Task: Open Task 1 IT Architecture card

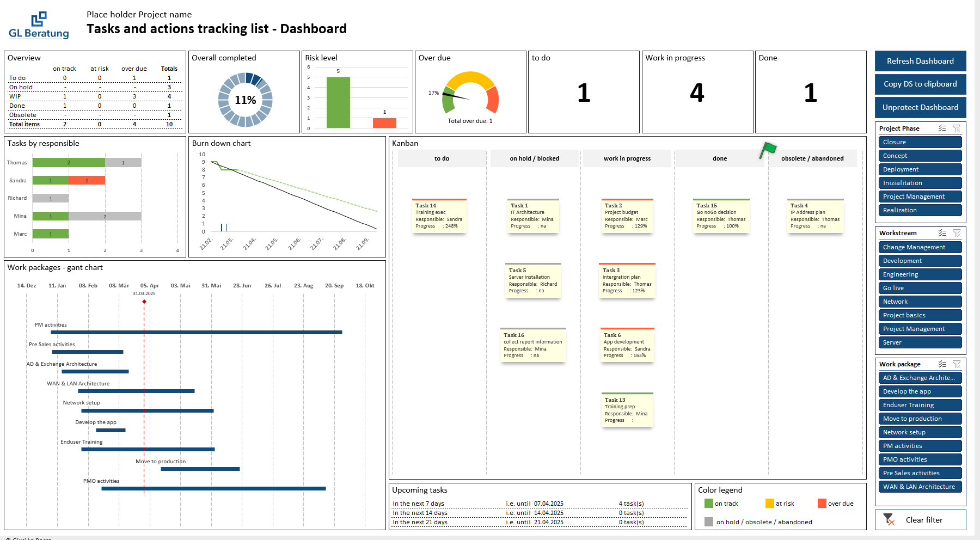Action: coord(533,216)
